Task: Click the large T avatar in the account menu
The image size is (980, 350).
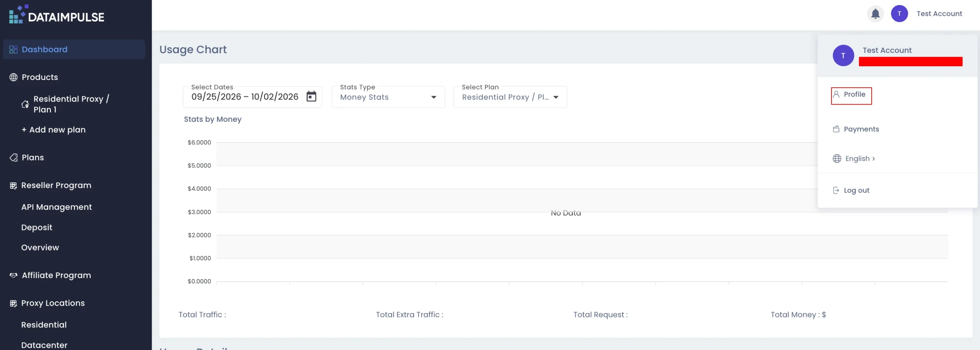Action: (843, 56)
